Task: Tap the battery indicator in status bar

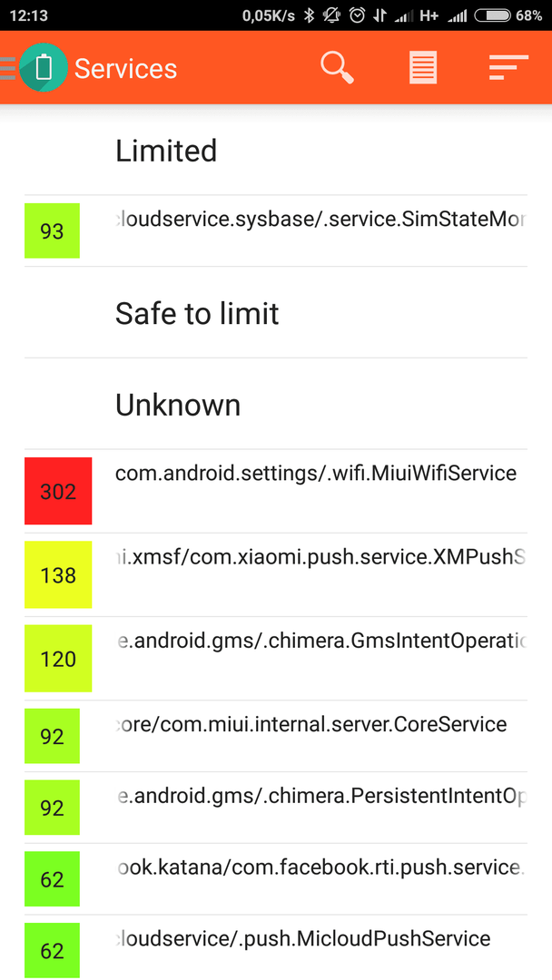Action: (x=491, y=15)
